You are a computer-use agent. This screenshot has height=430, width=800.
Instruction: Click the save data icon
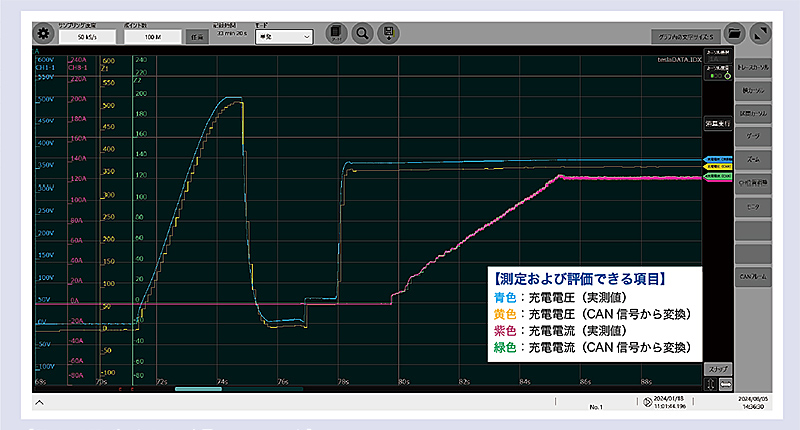click(x=387, y=34)
